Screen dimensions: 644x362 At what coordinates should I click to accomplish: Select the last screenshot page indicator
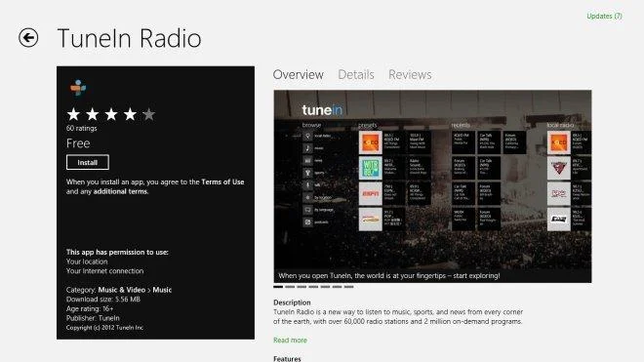coord(348,287)
